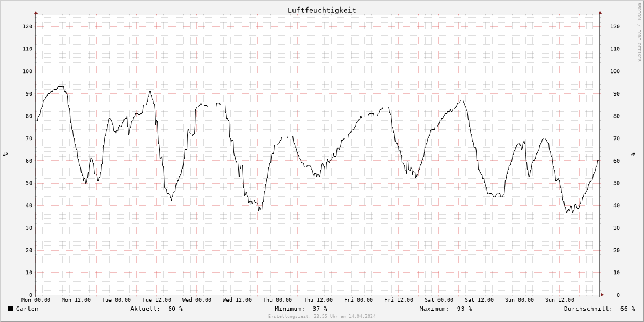This screenshot has width=644, height=322.
Task: Click the "Wed 00:00" time axis label
Action: (197, 299)
